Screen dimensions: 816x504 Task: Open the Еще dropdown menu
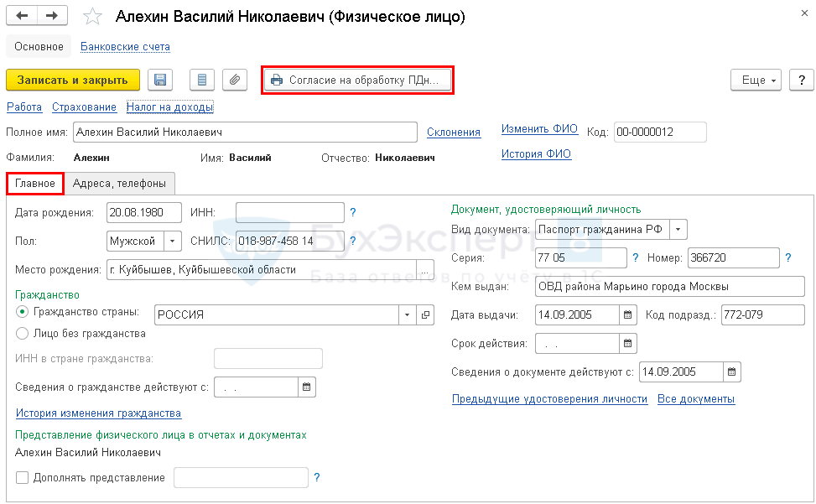click(756, 80)
